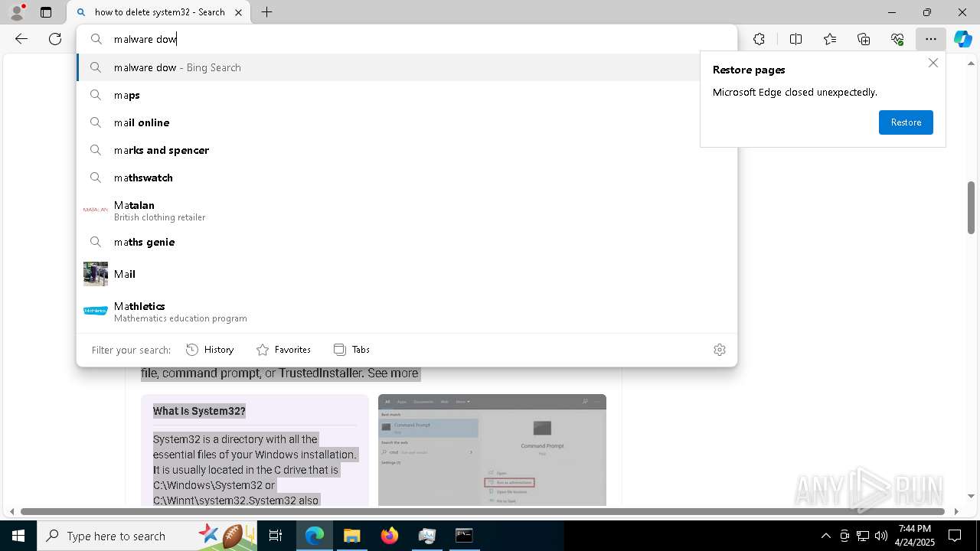980x551 pixels.
Task: Open the Windows Start menu
Action: (18, 536)
